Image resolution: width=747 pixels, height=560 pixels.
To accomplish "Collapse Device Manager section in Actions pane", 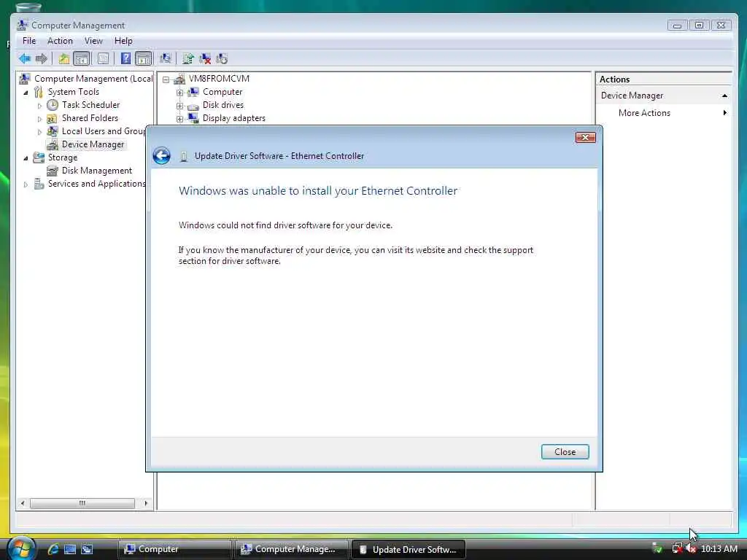I will (724, 96).
